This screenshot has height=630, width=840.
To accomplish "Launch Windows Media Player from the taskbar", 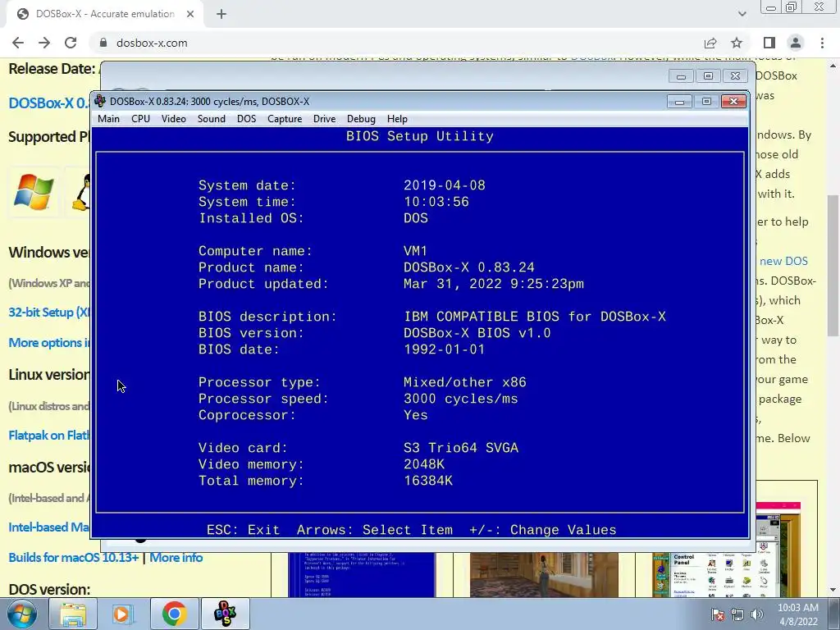I will (123, 614).
